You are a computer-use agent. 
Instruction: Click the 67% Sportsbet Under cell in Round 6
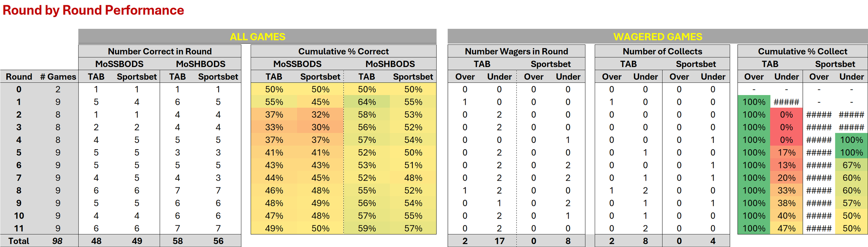(x=851, y=165)
